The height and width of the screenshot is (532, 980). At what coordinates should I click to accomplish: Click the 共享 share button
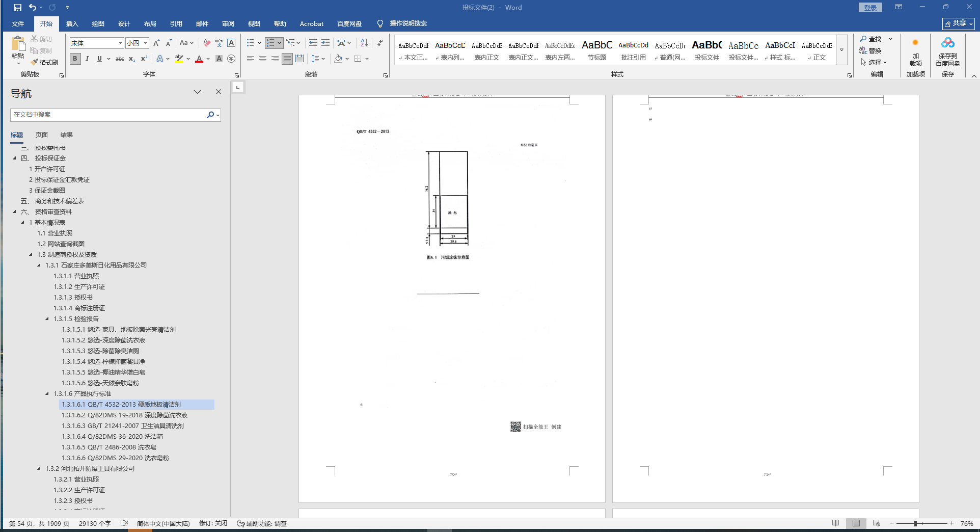pos(958,23)
